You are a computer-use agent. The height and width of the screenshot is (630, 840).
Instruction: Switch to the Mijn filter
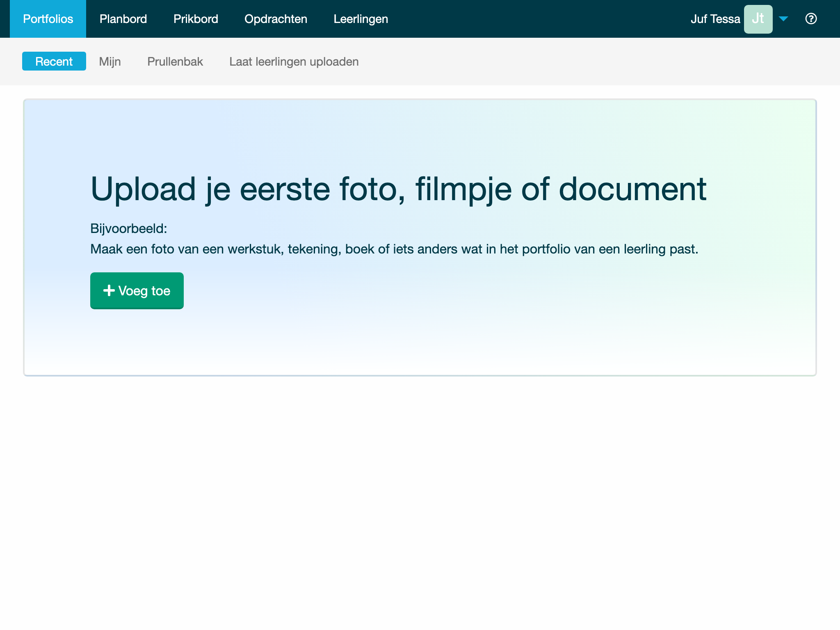110,62
